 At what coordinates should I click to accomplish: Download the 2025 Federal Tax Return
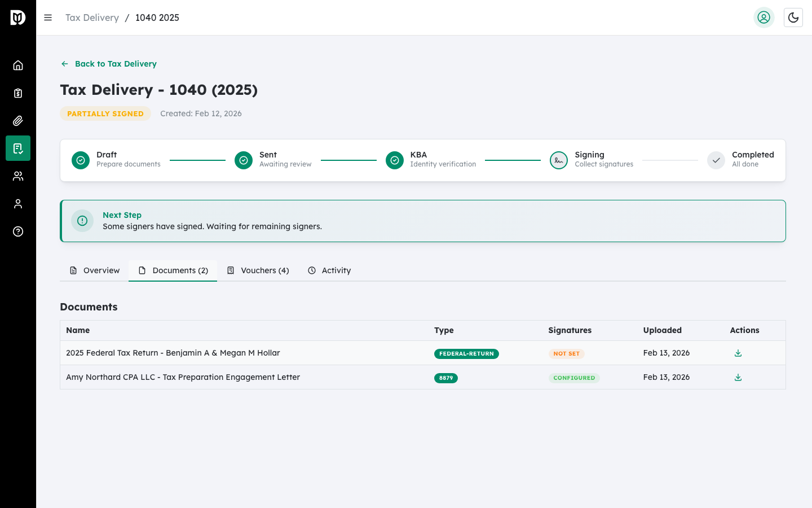[738, 352]
